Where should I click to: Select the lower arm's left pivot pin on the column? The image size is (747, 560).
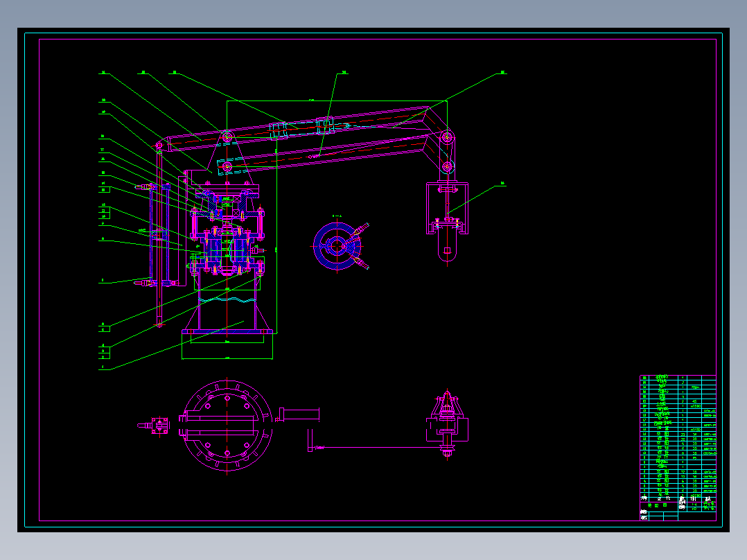[x=227, y=167]
